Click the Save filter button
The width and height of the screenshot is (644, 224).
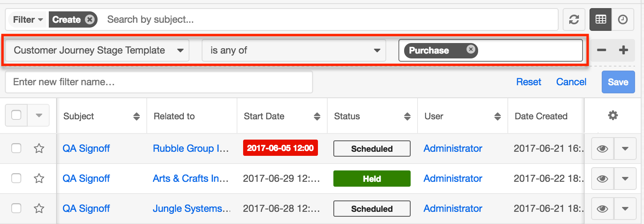pos(618,82)
